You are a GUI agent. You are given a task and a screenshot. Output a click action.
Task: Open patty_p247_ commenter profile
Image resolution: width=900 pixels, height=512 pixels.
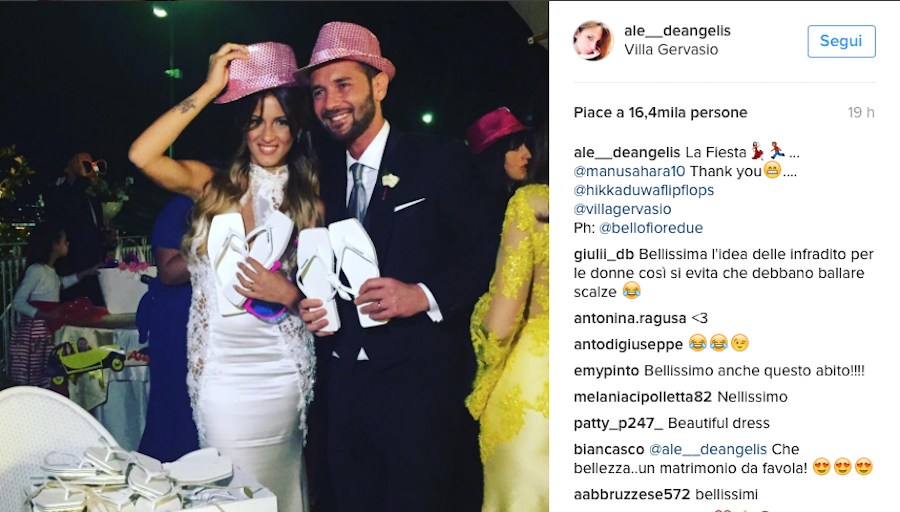(x=618, y=424)
